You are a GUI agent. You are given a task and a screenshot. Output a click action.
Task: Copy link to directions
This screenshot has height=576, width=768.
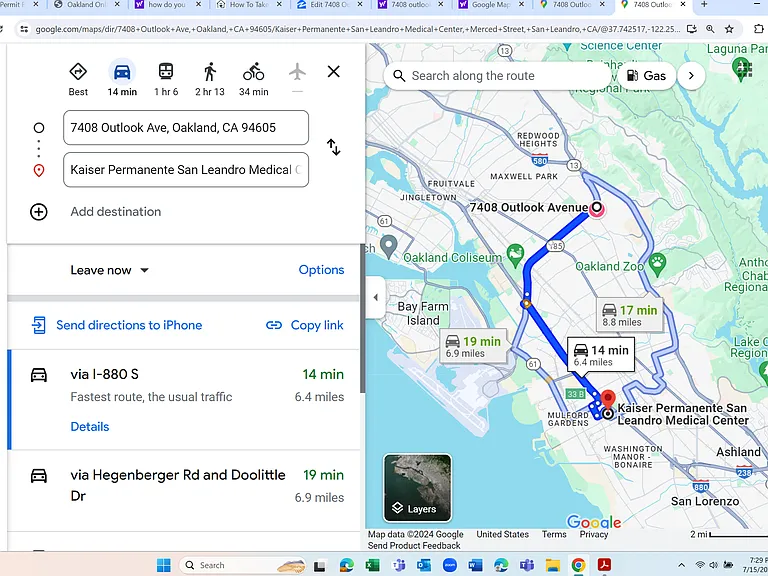[305, 325]
